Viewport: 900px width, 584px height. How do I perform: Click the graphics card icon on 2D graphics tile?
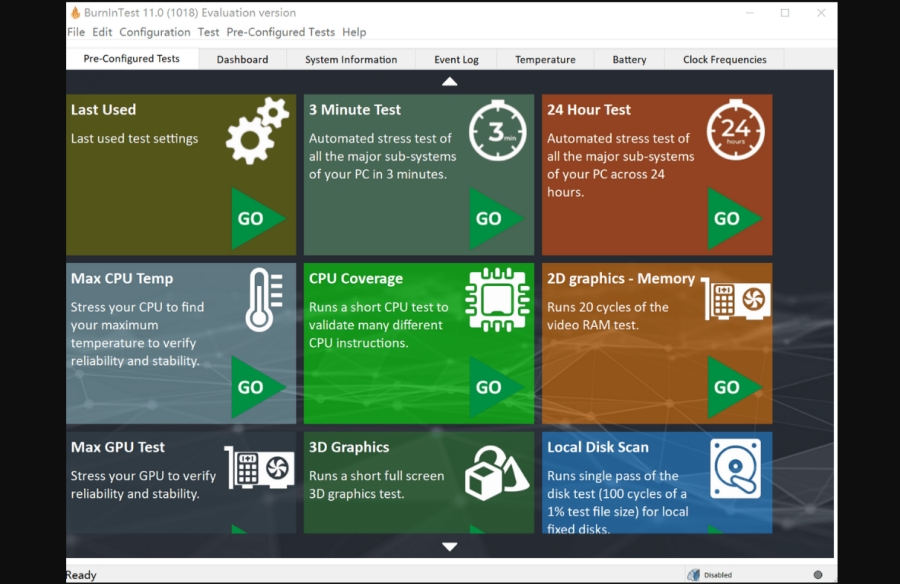coord(736,299)
